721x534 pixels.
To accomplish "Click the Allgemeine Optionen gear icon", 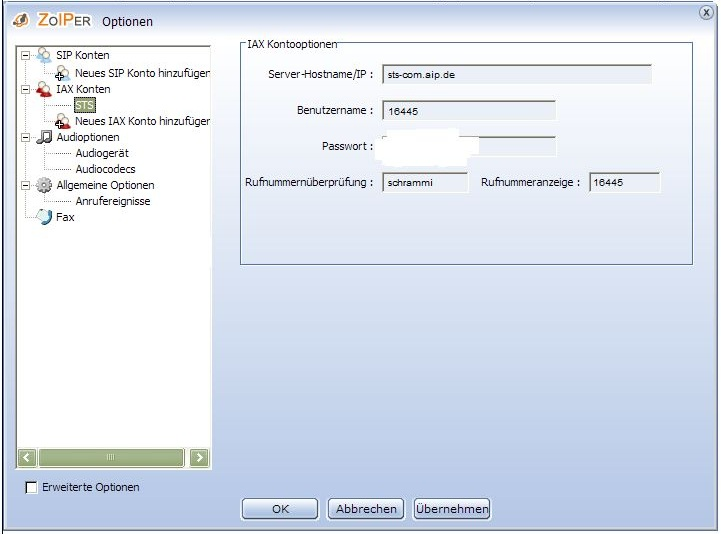I will tap(44, 185).
